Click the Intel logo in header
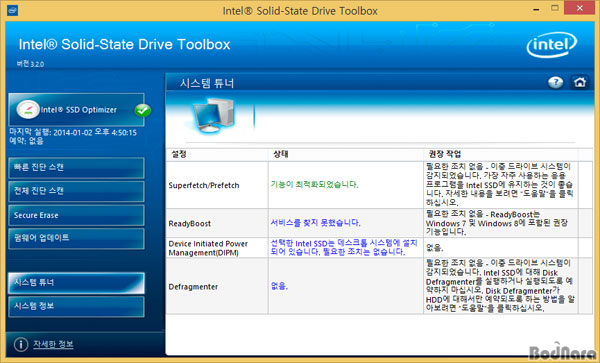Viewport: 600px width, 363px height. (x=551, y=45)
